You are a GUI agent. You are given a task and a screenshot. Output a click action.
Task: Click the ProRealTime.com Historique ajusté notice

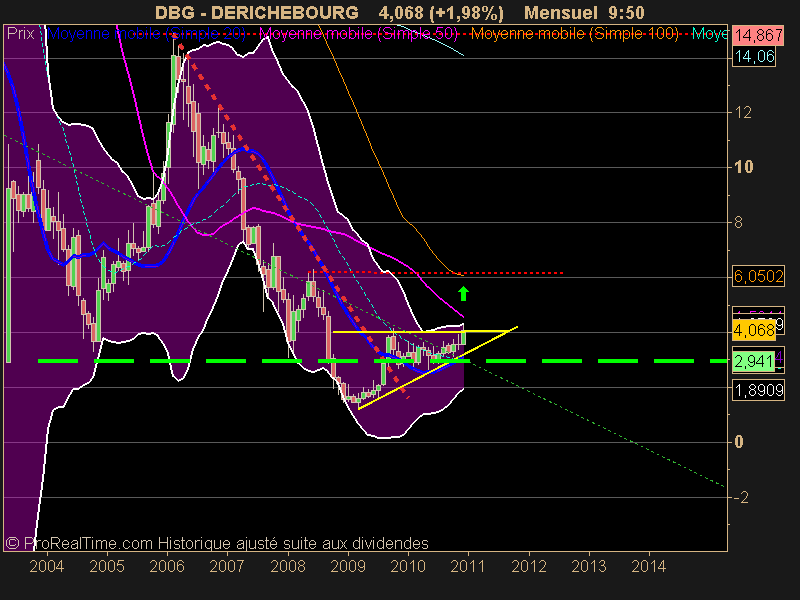point(217,543)
